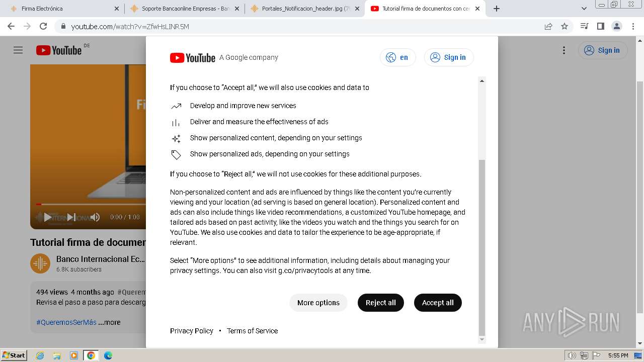Mute the video volume icon

pyautogui.click(x=95, y=217)
